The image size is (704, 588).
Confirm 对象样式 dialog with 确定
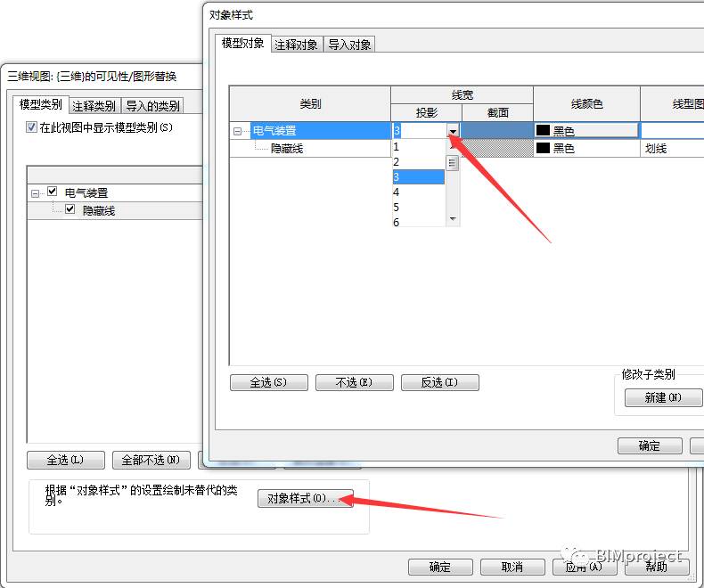point(650,445)
